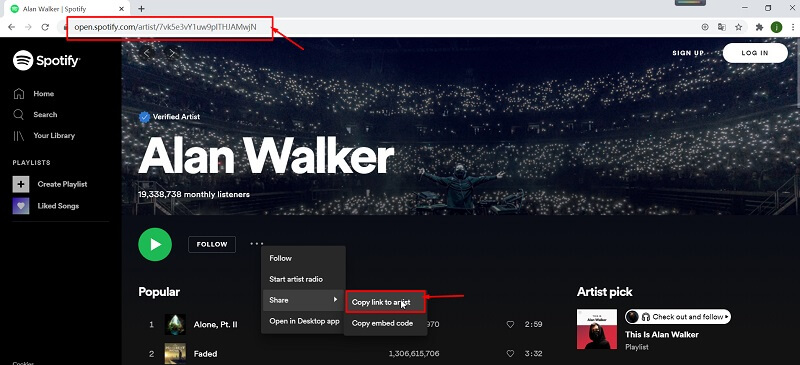The image size is (800, 365).
Task: Close the Alan Walker browser tab
Action: pyautogui.click(x=121, y=9)
